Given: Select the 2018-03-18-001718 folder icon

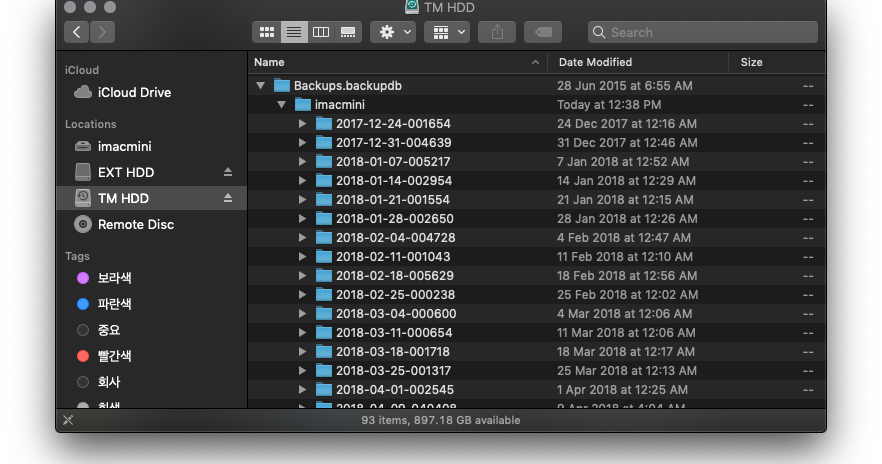Looking at the screenshot, I should coord(323,352).
